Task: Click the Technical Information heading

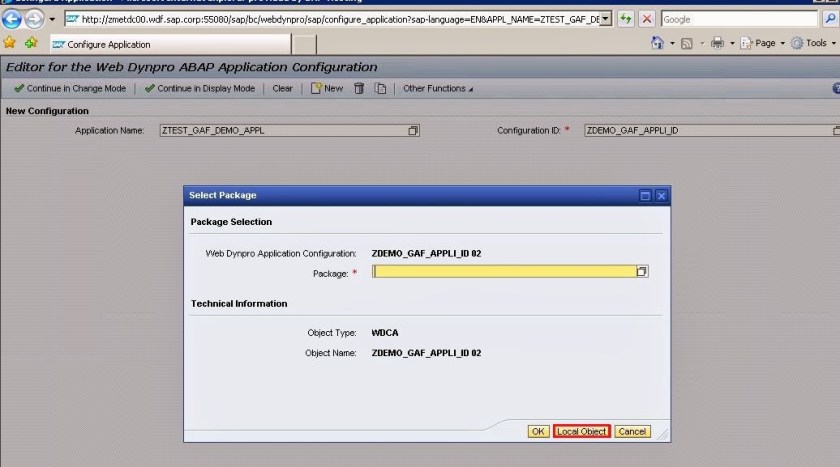Action: tap(239, 304)
